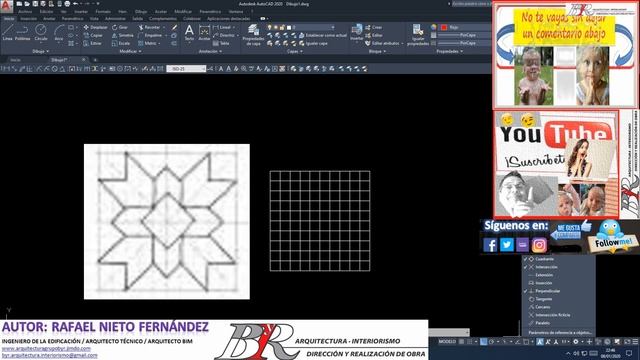
Task: Click the Insertar block icon
Action: point(356,32)
